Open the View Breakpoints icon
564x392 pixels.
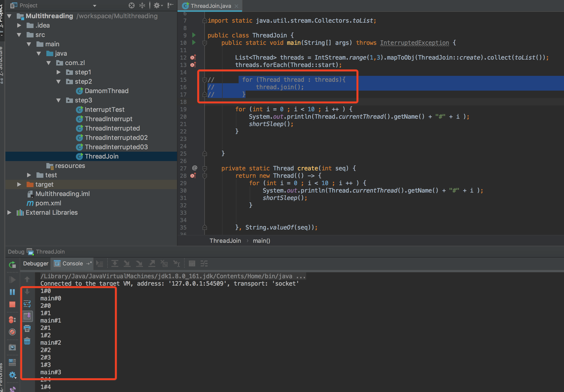tap(12, 320)
